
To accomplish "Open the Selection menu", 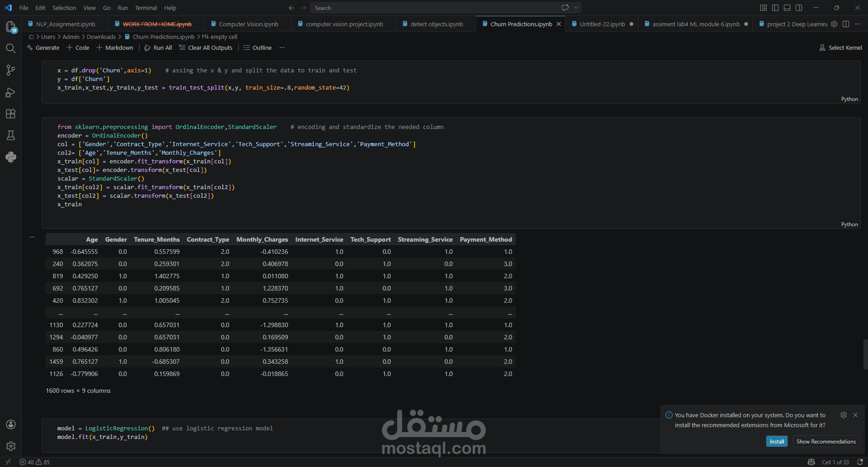I will pos(64,8).
